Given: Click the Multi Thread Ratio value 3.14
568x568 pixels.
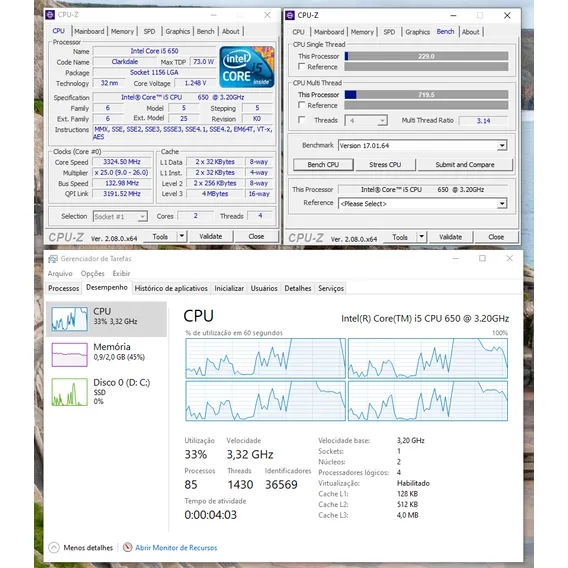Looking at the screenshot, I should (x=483, y=121).
